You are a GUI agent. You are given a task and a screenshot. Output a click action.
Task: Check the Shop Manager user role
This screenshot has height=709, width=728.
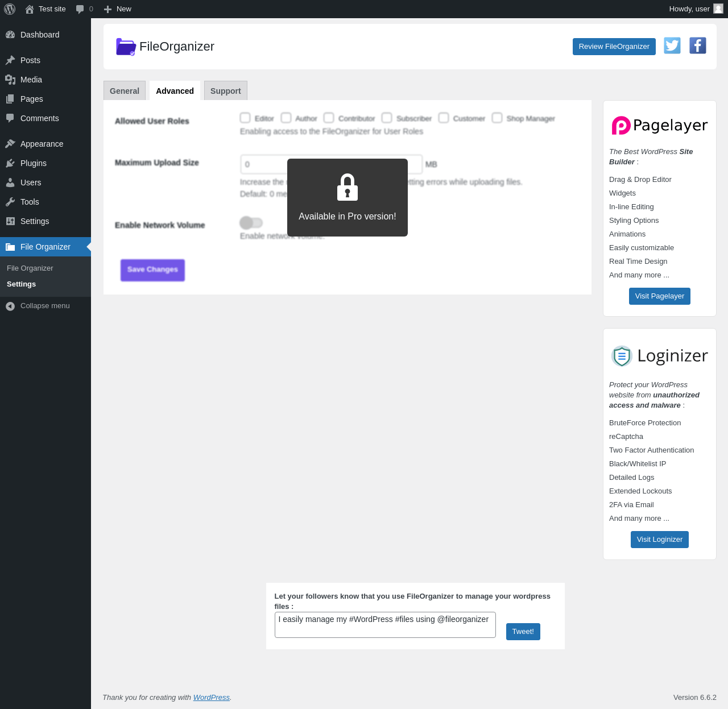tap(497, 118)
